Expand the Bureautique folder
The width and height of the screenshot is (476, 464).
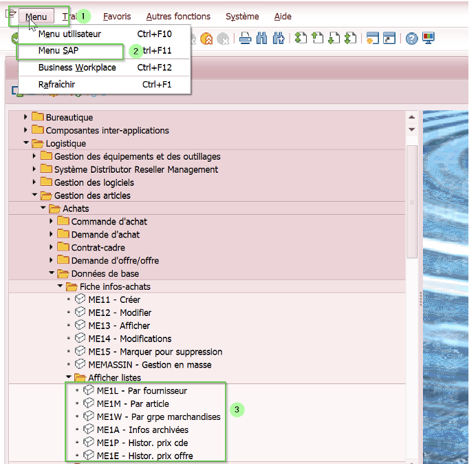[26, 118]
